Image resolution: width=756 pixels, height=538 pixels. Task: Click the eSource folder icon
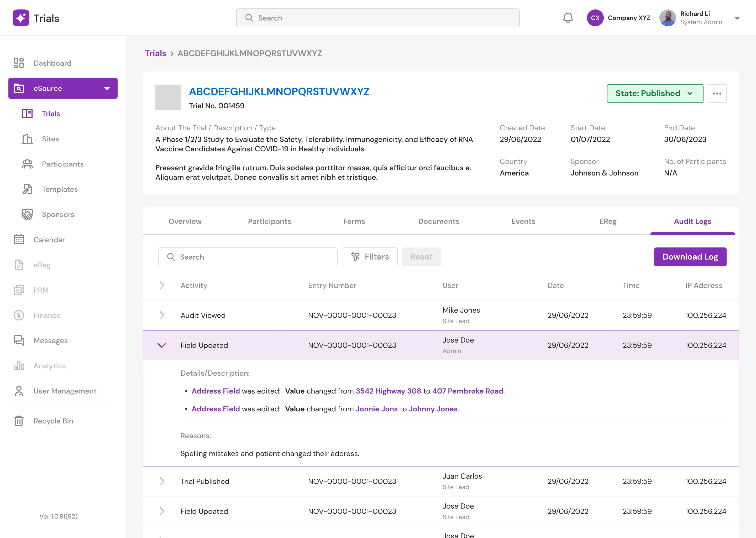coord(19,89)
